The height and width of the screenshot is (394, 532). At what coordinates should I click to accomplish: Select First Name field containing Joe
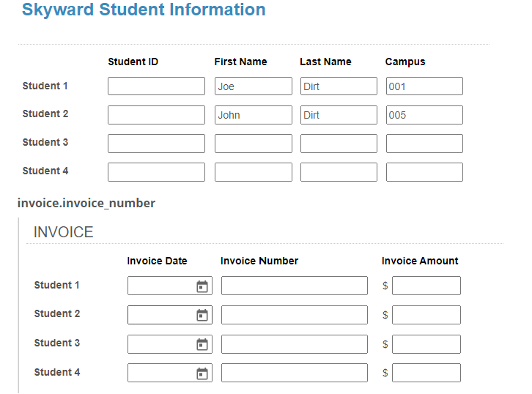(253, 86)
